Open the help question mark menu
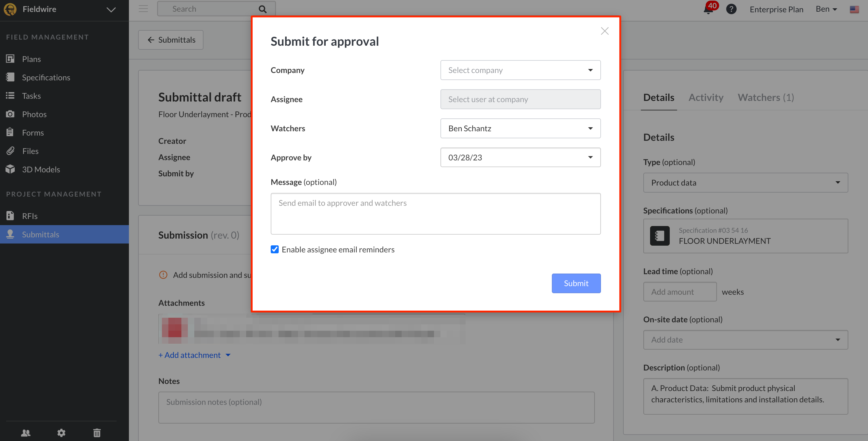Screen dimensions: 868x441 (731, 9)
